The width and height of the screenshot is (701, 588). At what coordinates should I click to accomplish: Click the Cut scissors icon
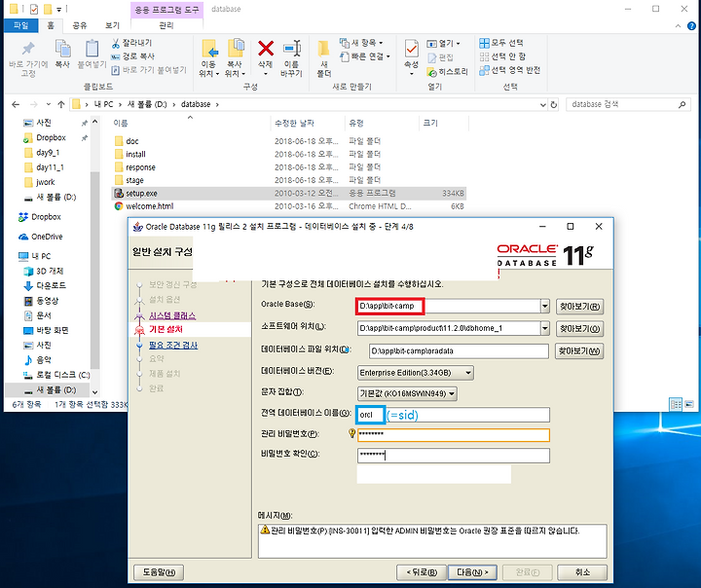click(116, 43)
